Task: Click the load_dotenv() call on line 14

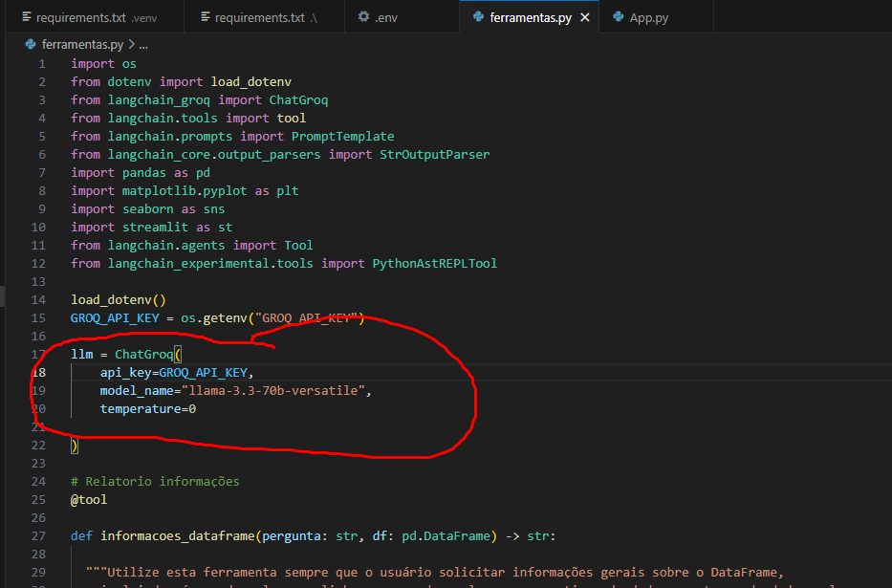Action: (119, 300)
